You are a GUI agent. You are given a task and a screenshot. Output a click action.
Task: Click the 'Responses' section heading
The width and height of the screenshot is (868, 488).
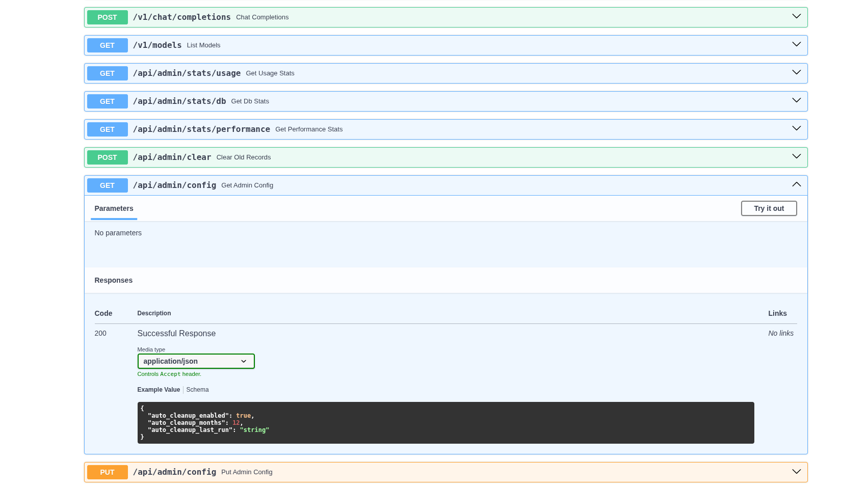point(113,280)
